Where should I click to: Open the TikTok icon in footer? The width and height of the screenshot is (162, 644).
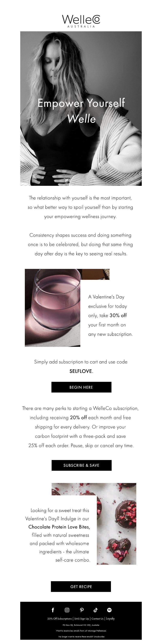95,610
